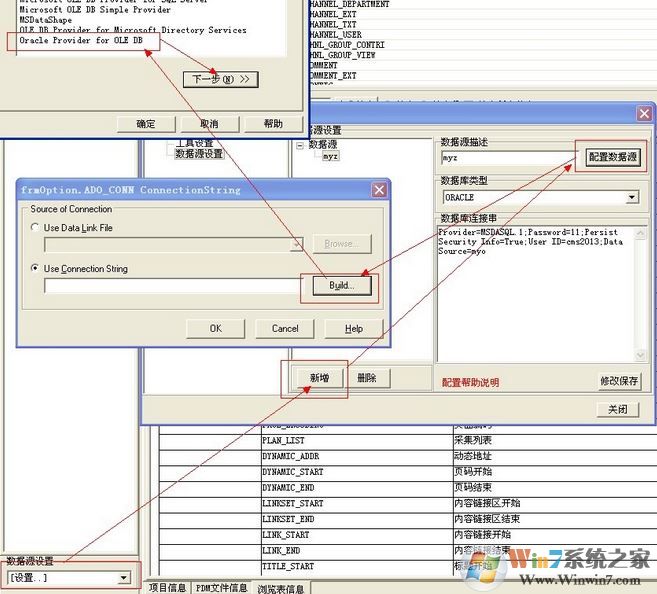Click into the 数据库连接串 text area

pyautogui.click(x=536, y=294)
